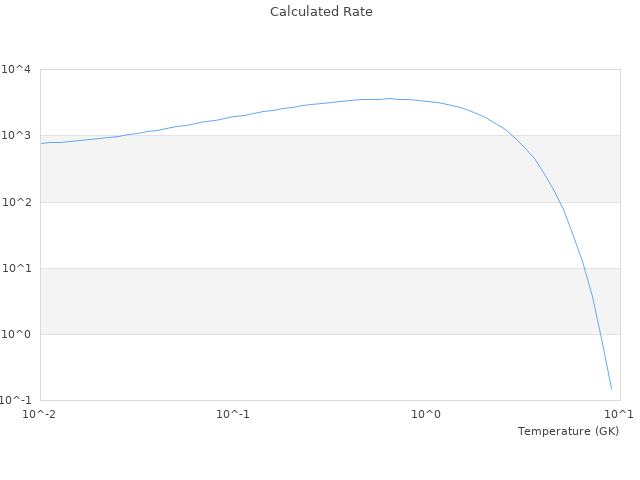Select the 10^-1 label on the horizontal axis
Viewport: 640px width, 480px height.
point(233,414)
